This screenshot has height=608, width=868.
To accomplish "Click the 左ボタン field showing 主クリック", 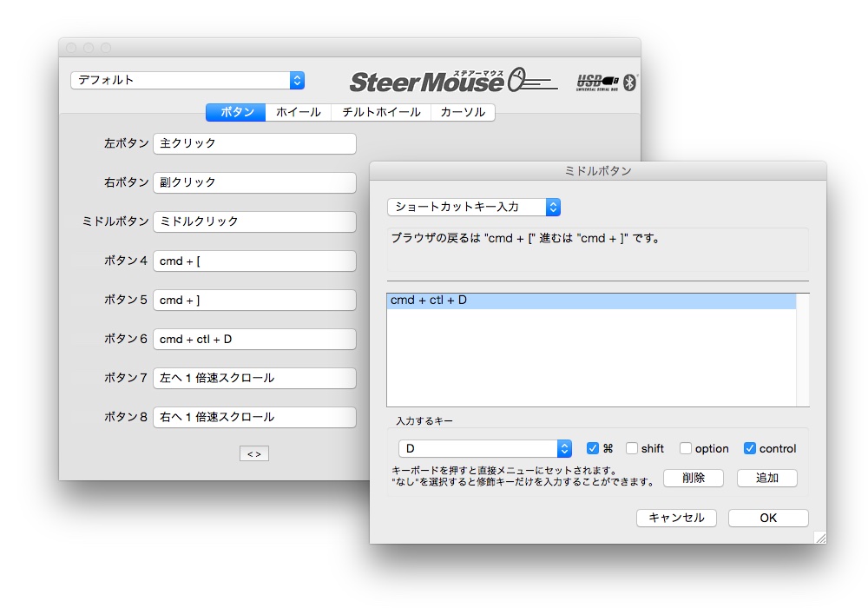I will click(254, 143).
